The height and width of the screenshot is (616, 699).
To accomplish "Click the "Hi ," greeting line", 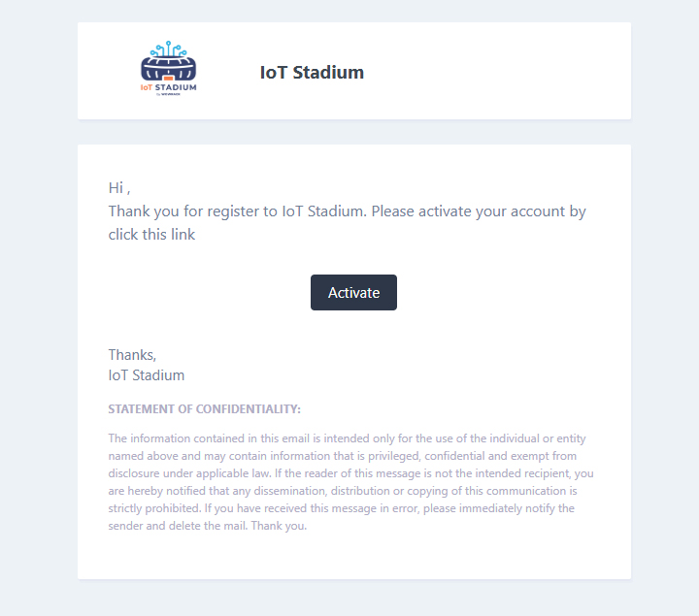I will click(x=118, y=188).
